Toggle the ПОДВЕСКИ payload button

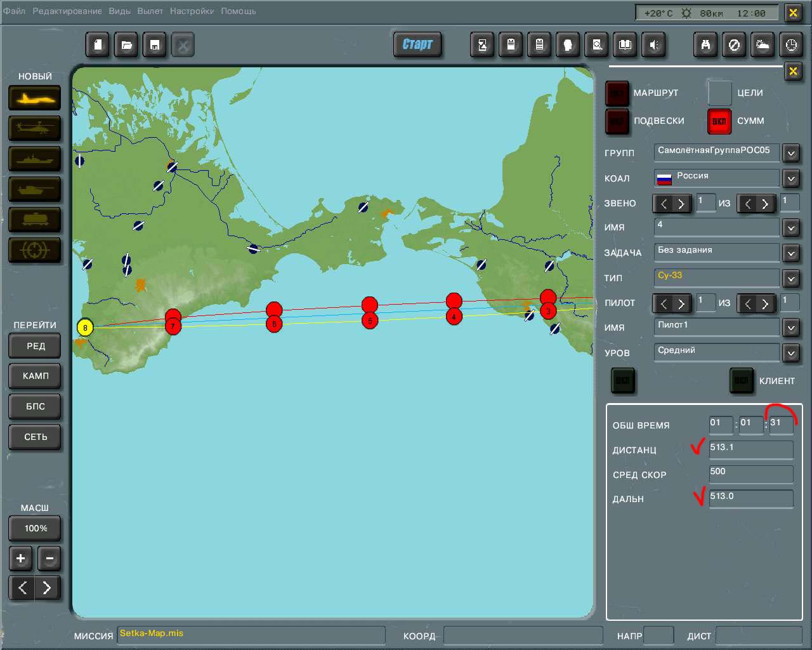coord(617,121)
